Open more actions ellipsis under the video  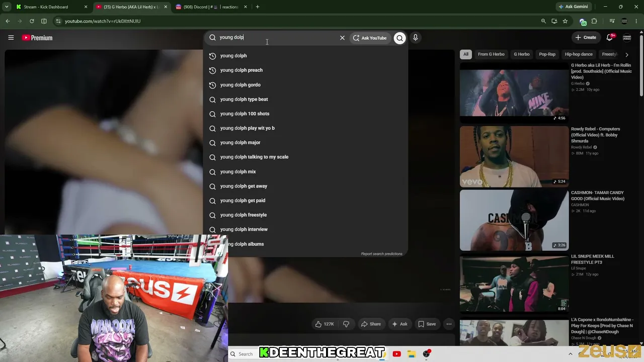tap(449, 324)
